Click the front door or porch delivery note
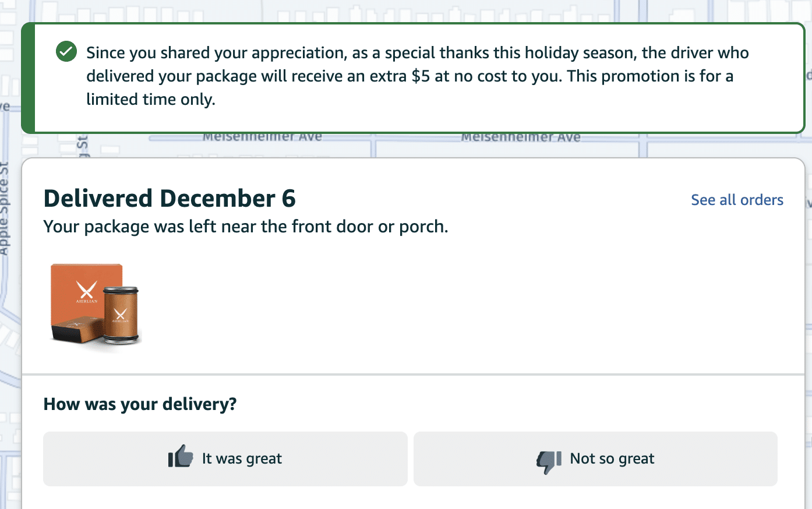812x509 pixels. (x=246, y=227)
